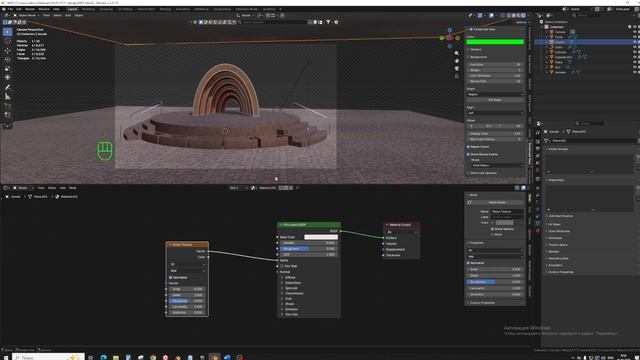Viewport: 640px width, 360px height.
Task: Select the Transform tool in viewport toolbar
Action: point(7,78)
